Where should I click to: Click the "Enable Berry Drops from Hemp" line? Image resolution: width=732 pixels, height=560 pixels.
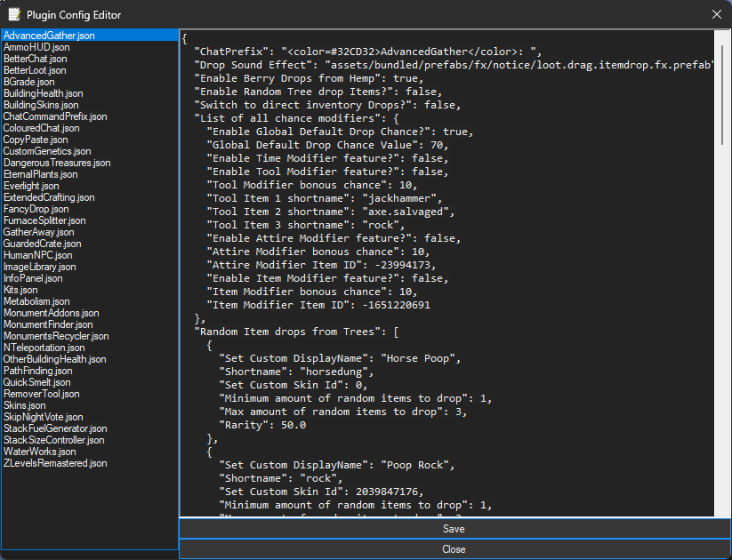pos(309,78)
